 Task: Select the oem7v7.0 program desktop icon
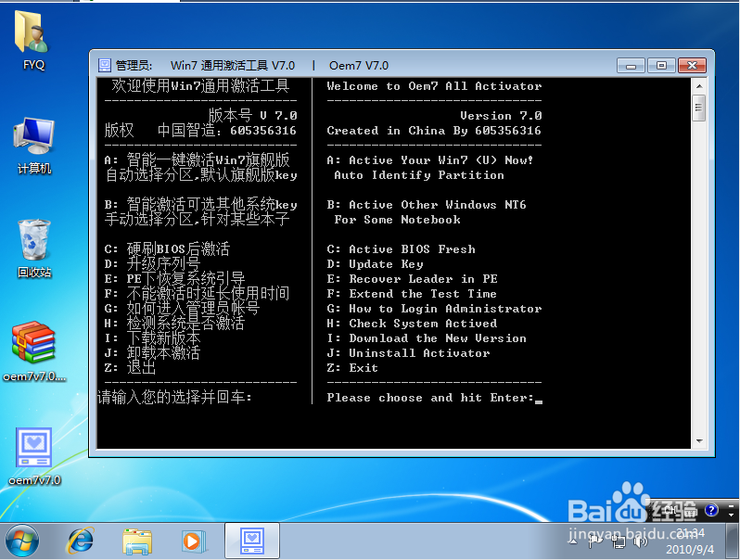coord(34,456)
